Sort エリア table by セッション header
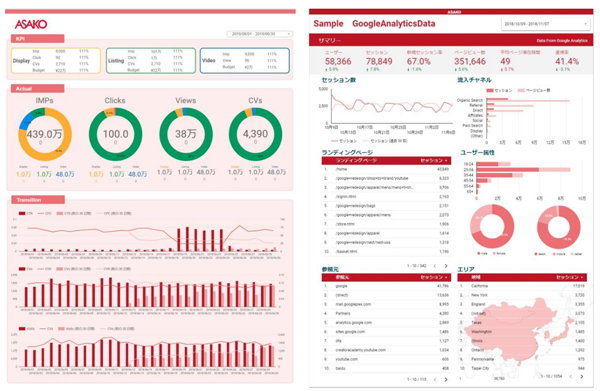 (x=570, y=277)
